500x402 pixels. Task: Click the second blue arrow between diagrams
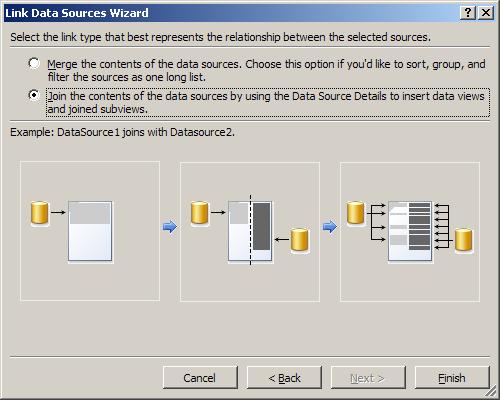pyautogui.click(x=330, y=227)
